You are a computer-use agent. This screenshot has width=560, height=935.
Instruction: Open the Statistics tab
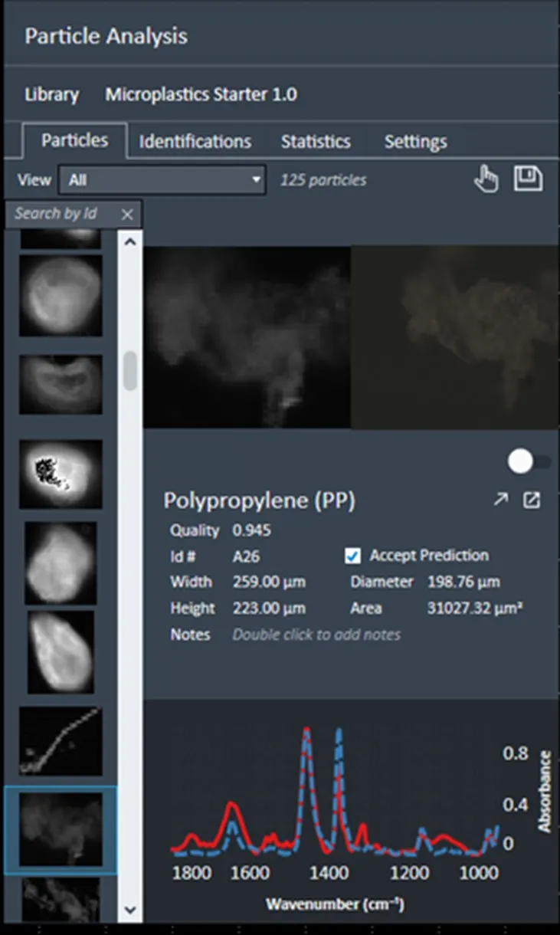315,142
